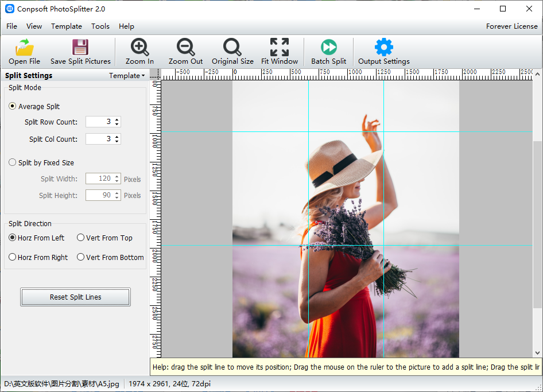The width and height of the screenshot is (543, 392).
Task: Click the canvas vertical scrollbar thumb
Action: pos(537,224)
